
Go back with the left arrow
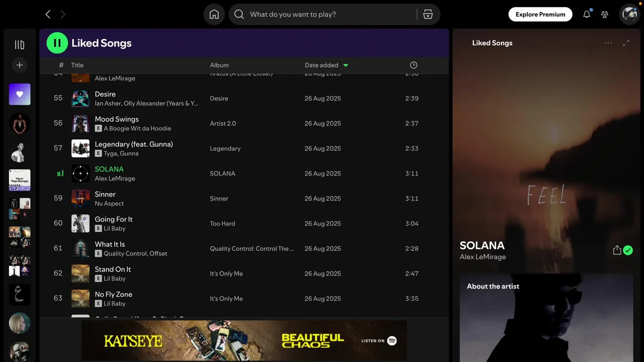click(x=48, y=15)
